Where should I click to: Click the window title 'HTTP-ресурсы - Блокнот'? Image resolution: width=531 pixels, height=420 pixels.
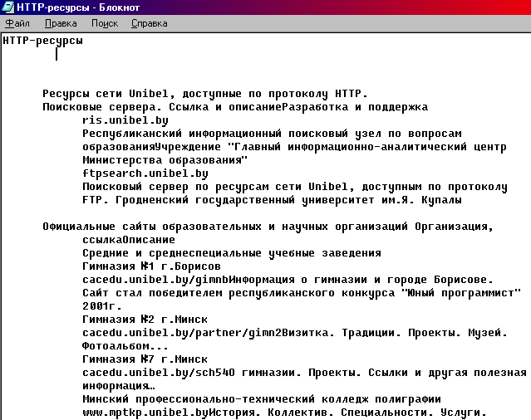[x=78, y=7]
